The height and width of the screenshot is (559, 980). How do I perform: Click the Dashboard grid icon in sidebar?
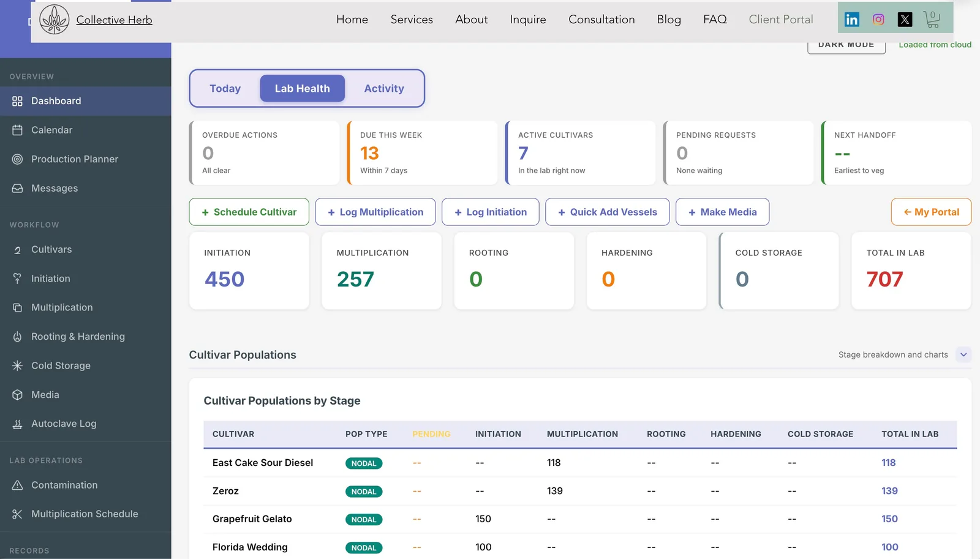(x=17, y=101)
